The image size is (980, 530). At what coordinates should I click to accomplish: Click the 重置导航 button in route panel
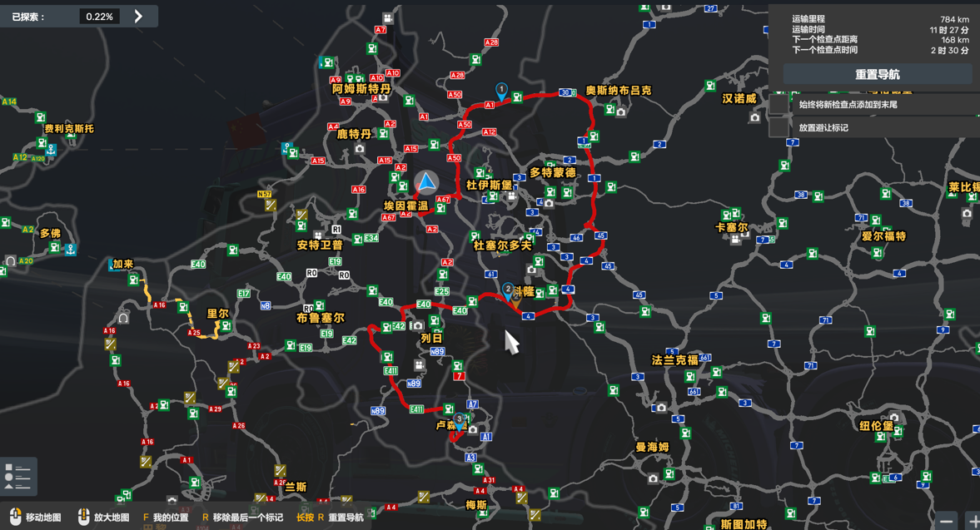coord(877,74)
